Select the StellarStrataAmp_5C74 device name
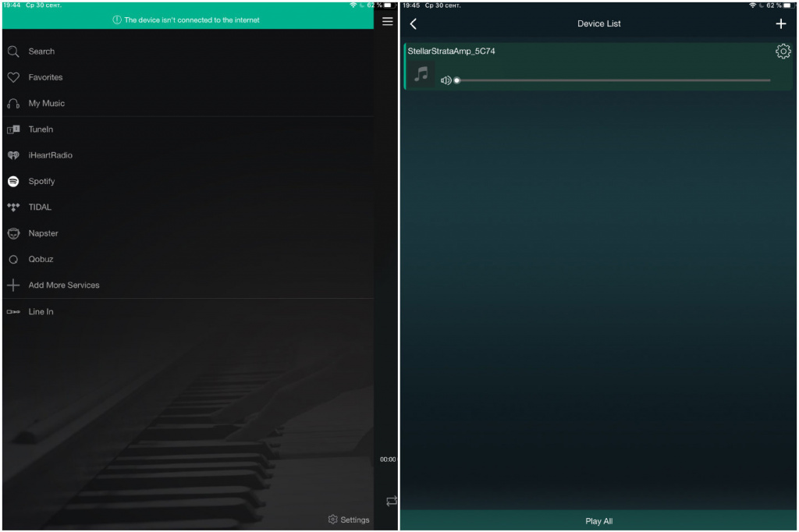Image resolution: width=799 pixels, height=532 pixels. (451, 51)
